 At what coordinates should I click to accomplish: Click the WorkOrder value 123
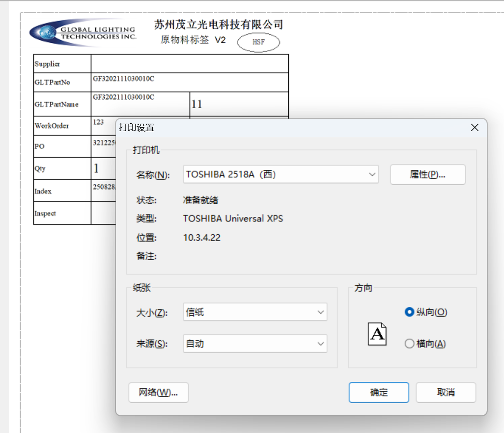point(99,122)
